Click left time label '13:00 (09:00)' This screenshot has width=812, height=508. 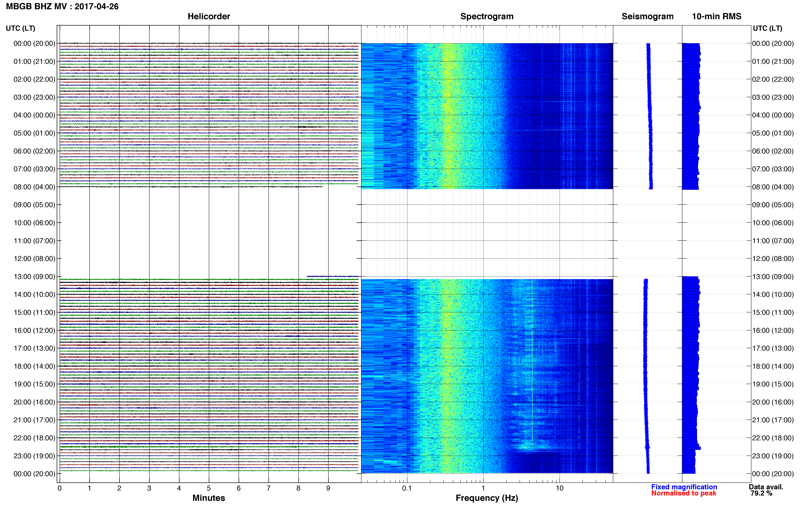[34, 277]
